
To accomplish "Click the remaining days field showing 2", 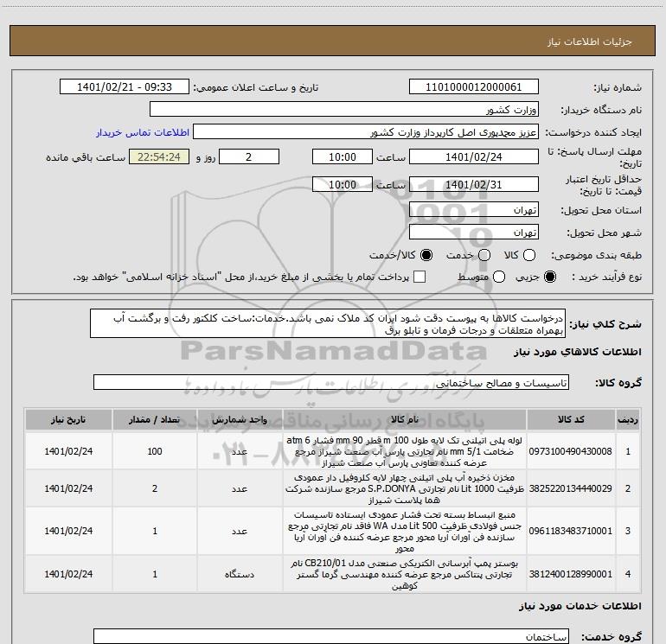I will tap(249, 156).
